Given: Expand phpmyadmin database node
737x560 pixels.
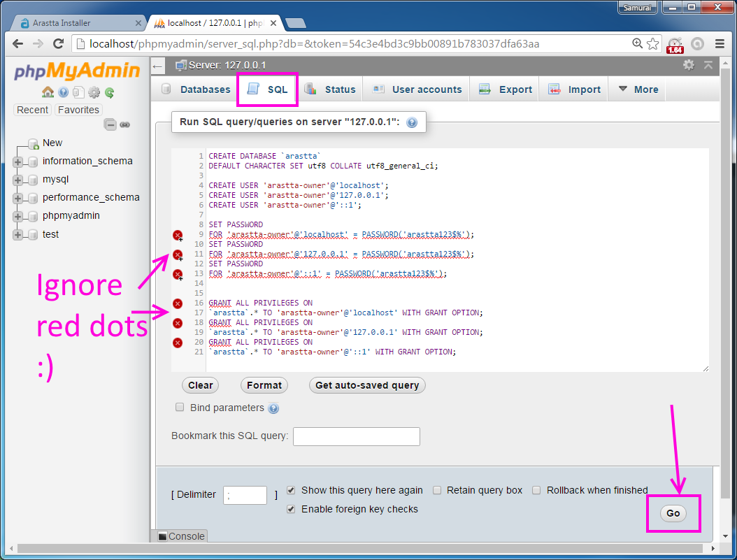Looking at the screenshot, I should pyautogui.click(x=18, y=217).
